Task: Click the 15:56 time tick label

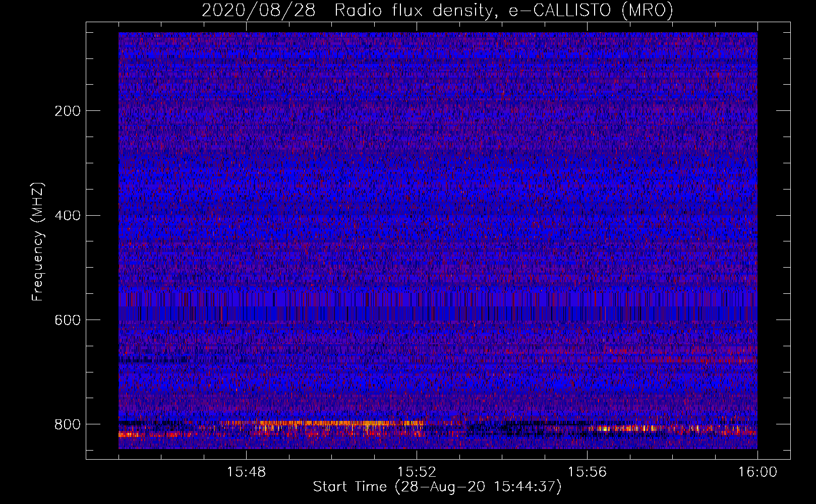Action: [x=587, y=472]
